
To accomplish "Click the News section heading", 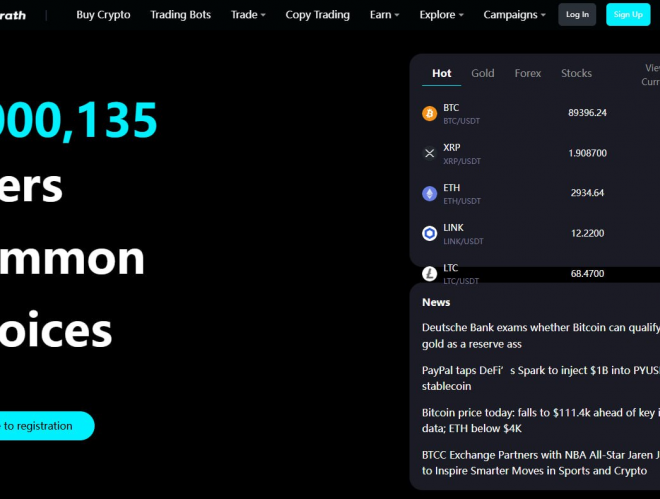I will (x=436, y=303).
